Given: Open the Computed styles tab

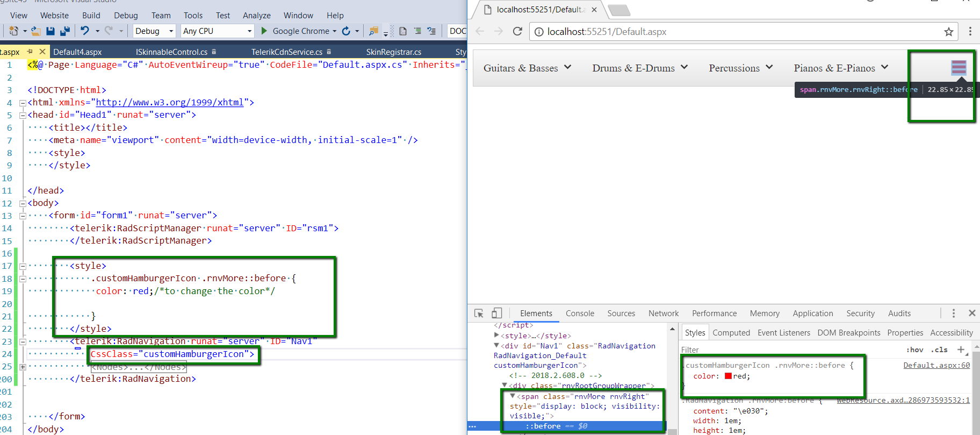Looking at the screenshot, I should coord(731,333).
